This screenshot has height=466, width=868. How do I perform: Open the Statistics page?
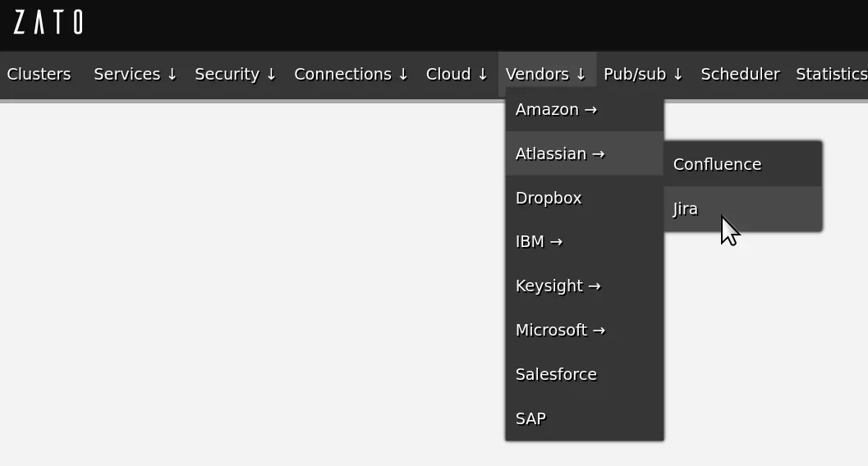tap(831, 75)
